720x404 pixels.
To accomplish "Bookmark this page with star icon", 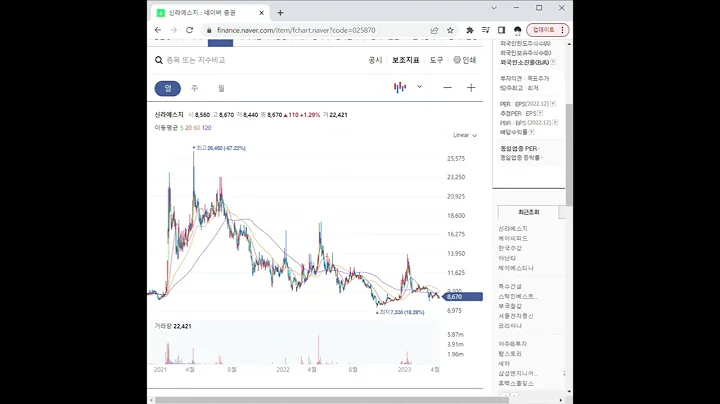I will 450,30.
